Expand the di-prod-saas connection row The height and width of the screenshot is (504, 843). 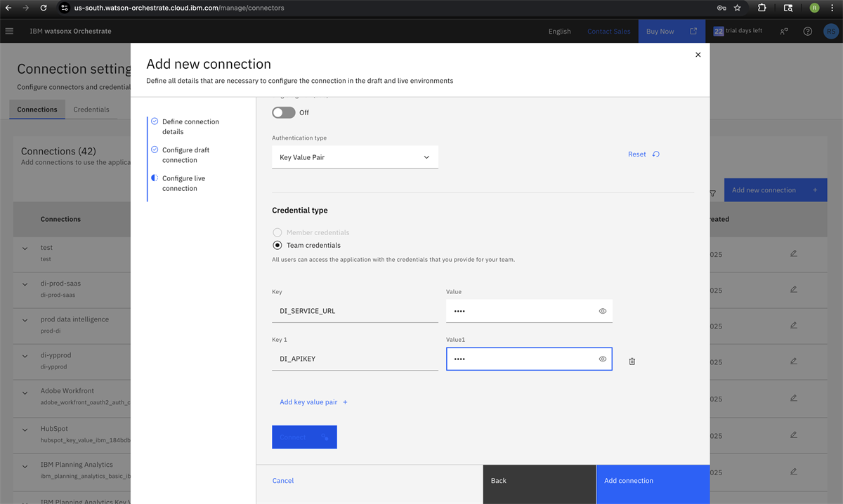tap(25, 284)
